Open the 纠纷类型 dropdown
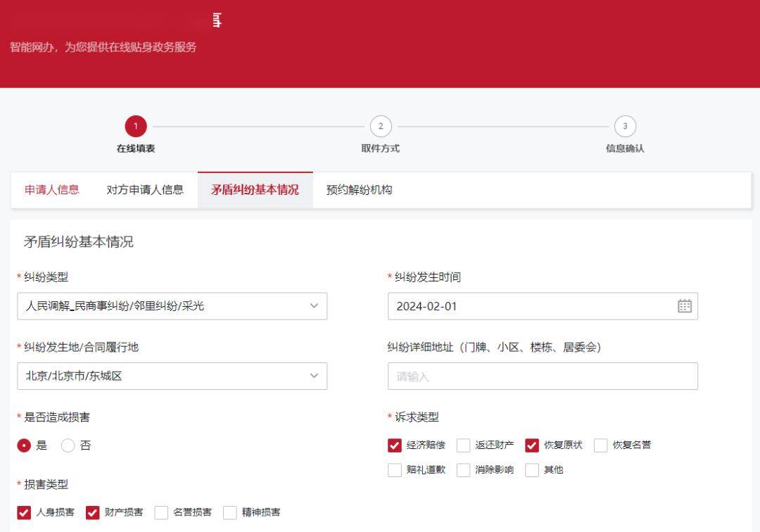Image resolution: width=760 pixels, height=532 pixels. click(x=172, y=306)
